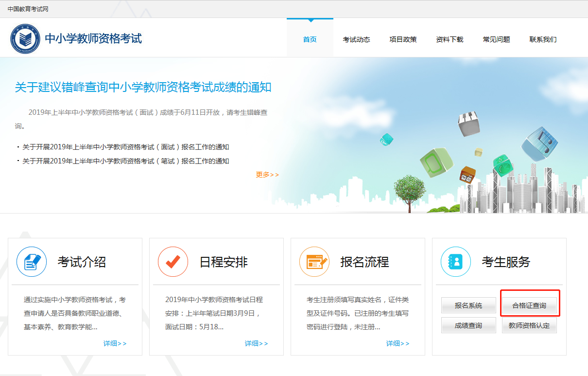Image resolution: width=588 pixels, height=376 pixels.
Task: Open the 资料下载 navigation item
Action: pos(450,39)
